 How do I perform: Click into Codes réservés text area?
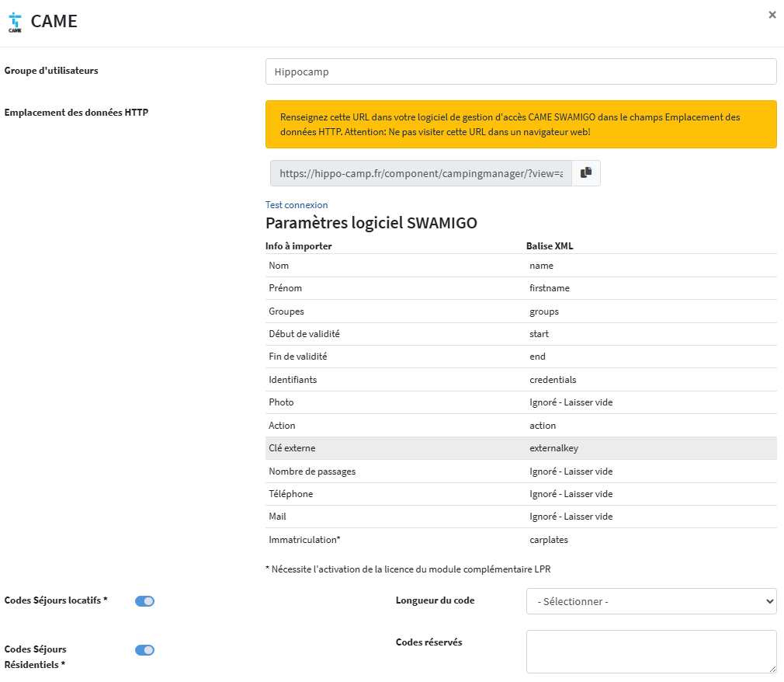(650, 651)
